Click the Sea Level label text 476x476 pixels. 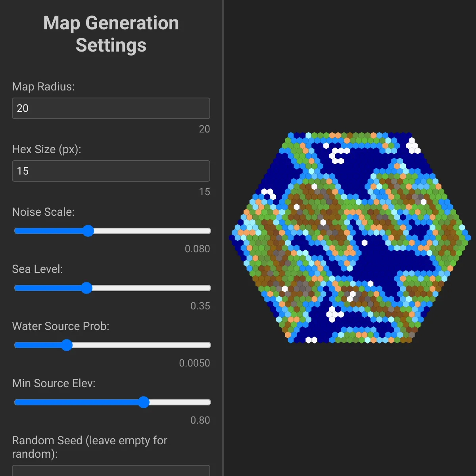click(x=37, y=269)
